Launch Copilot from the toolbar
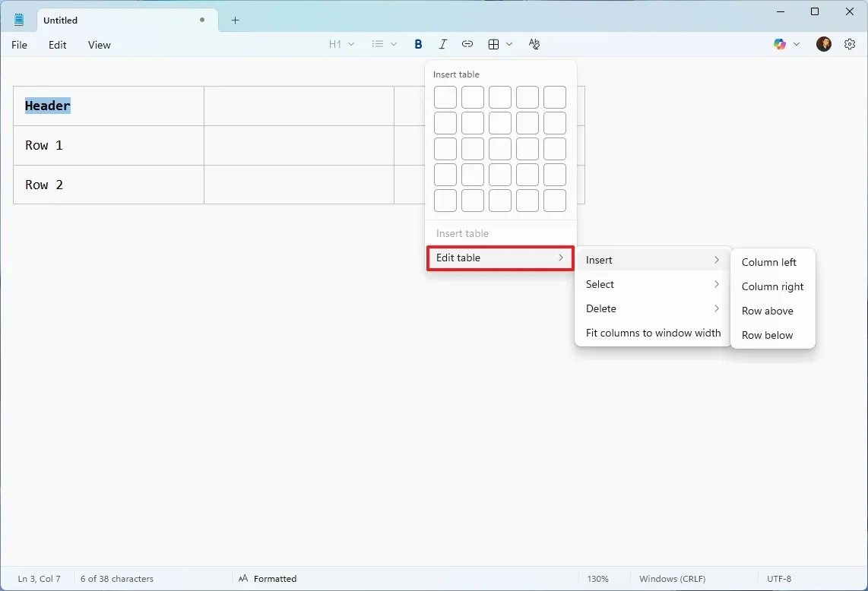Viewport: 868px width, 591px height. point(781,44)
